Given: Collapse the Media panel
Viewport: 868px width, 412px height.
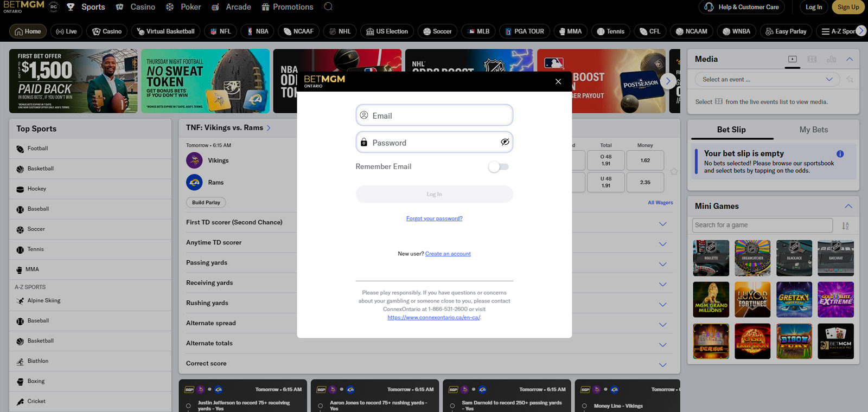Looking at the screenshot, I should point(850,59).
